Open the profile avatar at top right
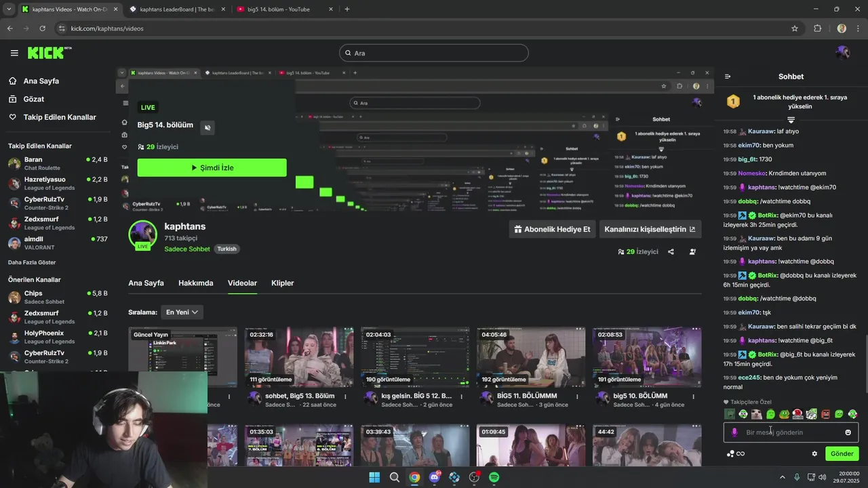 click(x=842, y=53)
